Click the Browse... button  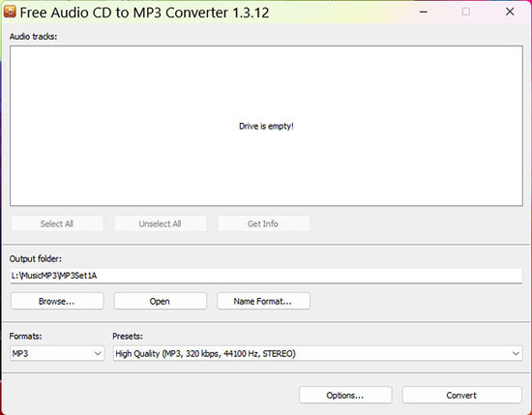pos(57,301)
